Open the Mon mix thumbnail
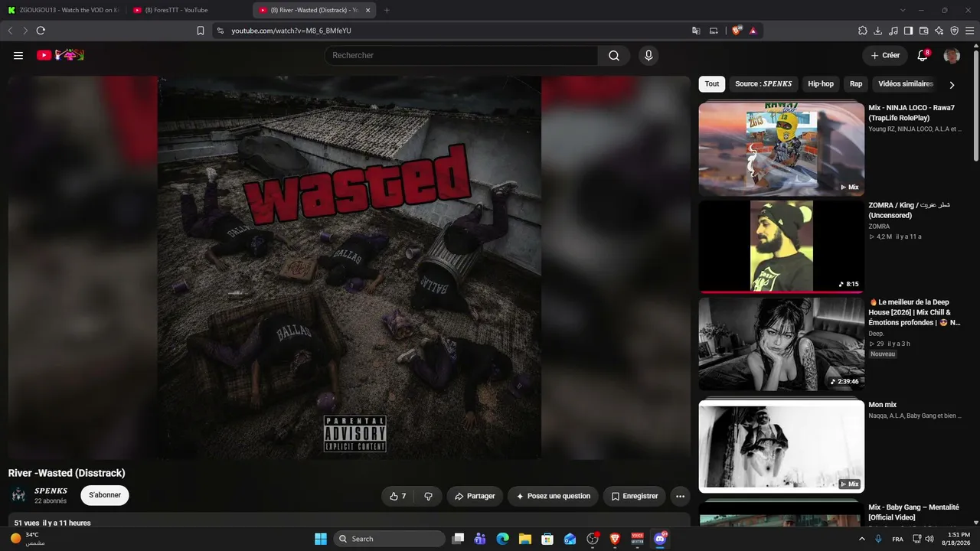This screenshot has height=551, width=980. pos(781,445)
